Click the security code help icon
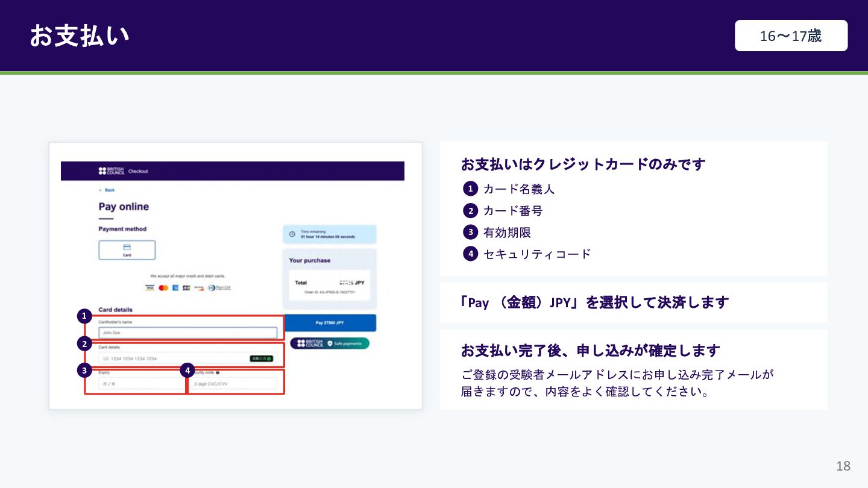This screenshot has width=868, height=488. point(218,372)
